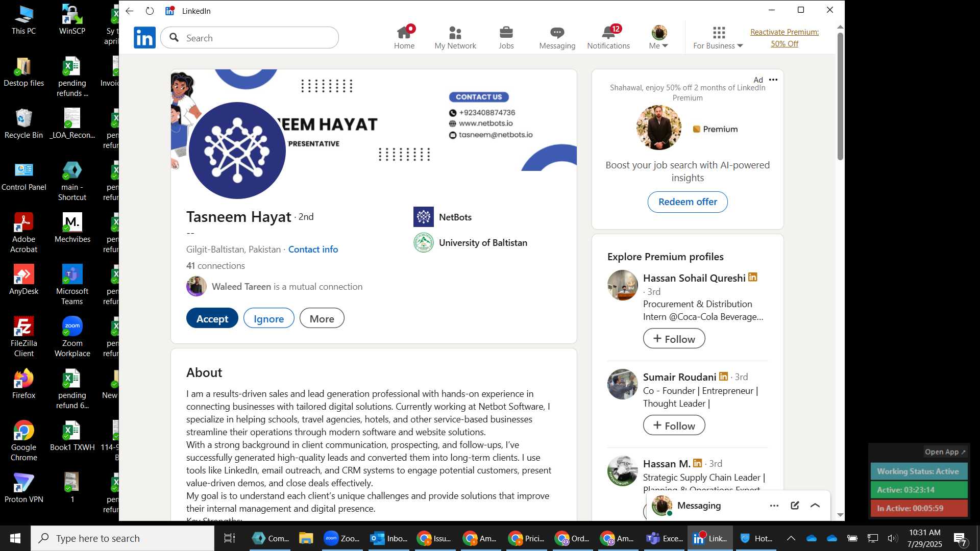Follow Sumair Roudani

[674, 425]
